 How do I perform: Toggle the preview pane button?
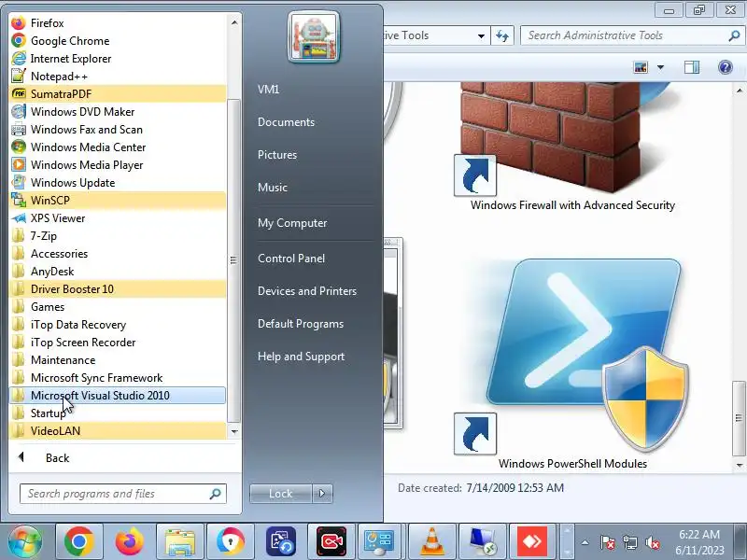(692, 67)
